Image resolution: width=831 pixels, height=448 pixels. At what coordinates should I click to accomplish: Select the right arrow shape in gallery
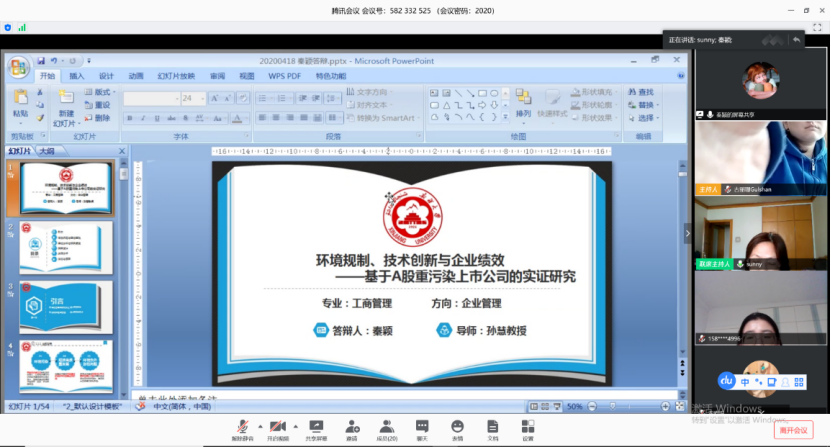pos(482,106)
